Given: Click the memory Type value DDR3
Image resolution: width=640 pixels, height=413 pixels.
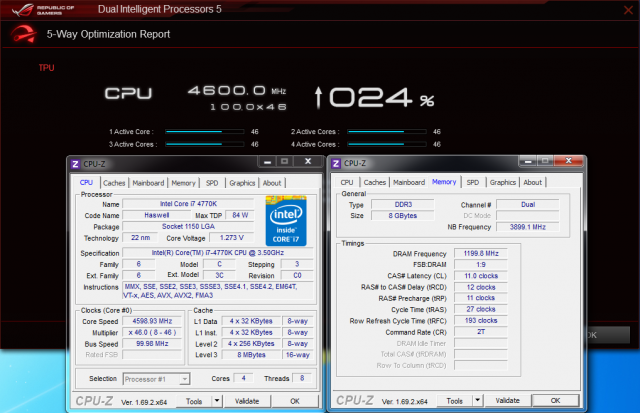Looking at the screenshot, I should click(x=403, y=204).
